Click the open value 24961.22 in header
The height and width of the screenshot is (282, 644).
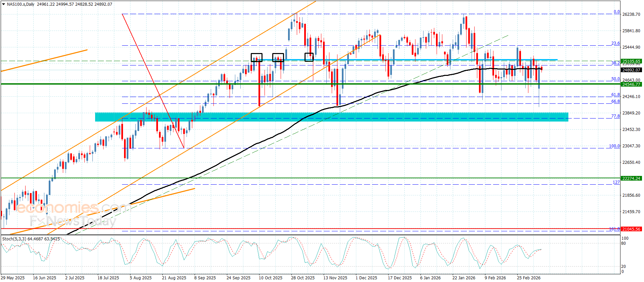pyautogui.click(x=45, y=4)
